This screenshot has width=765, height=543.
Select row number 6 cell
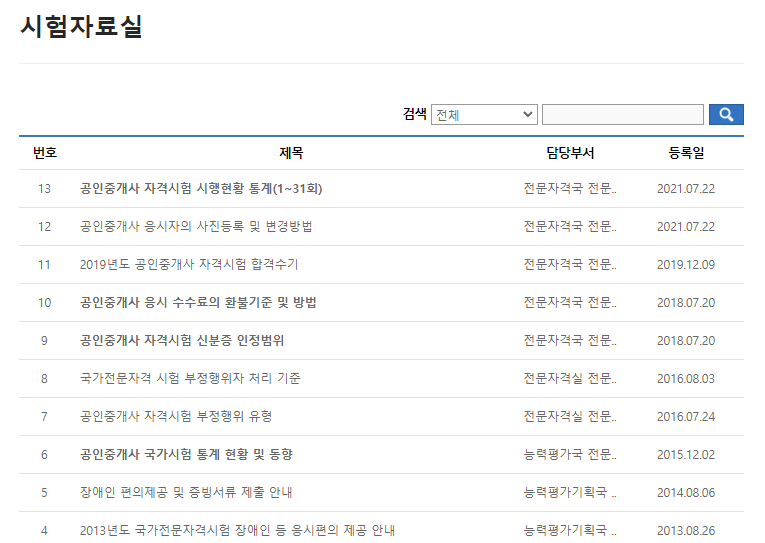coord(44,455)
